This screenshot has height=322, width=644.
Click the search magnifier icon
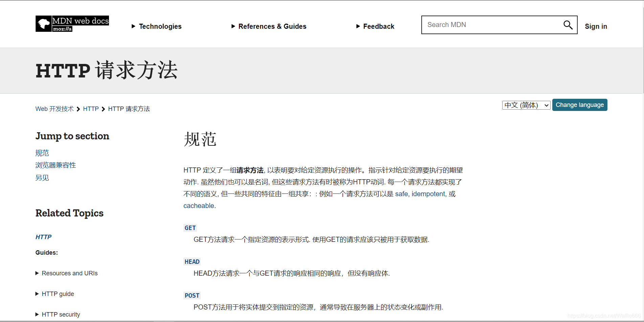tap(568, 25)
